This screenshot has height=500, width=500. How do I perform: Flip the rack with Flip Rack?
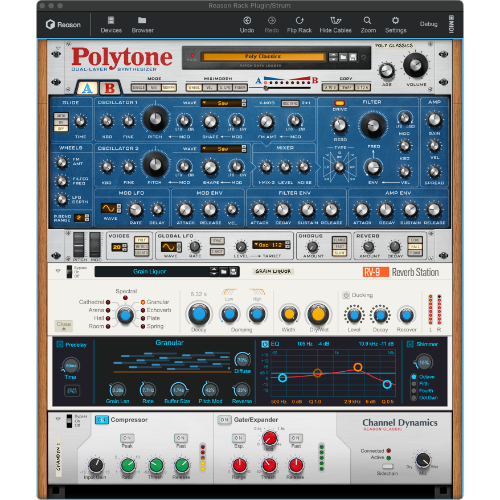[x=299, y=21]
